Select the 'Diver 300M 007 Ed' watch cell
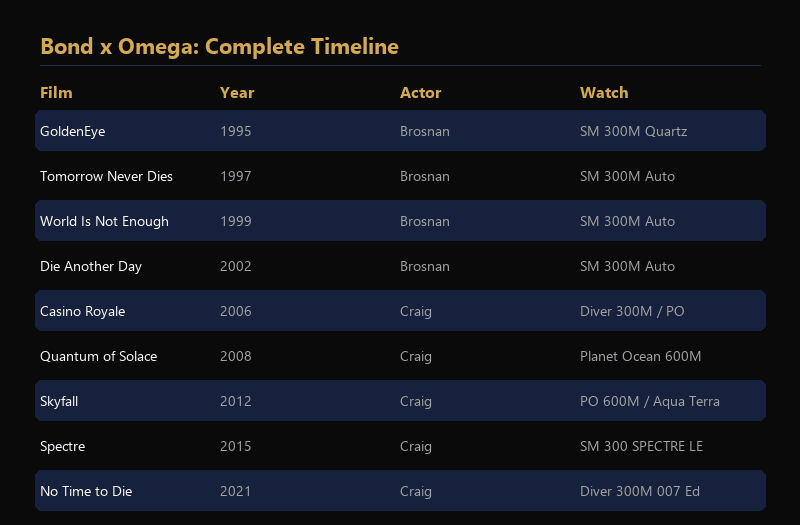800x525 pixels. pos(640,491)
